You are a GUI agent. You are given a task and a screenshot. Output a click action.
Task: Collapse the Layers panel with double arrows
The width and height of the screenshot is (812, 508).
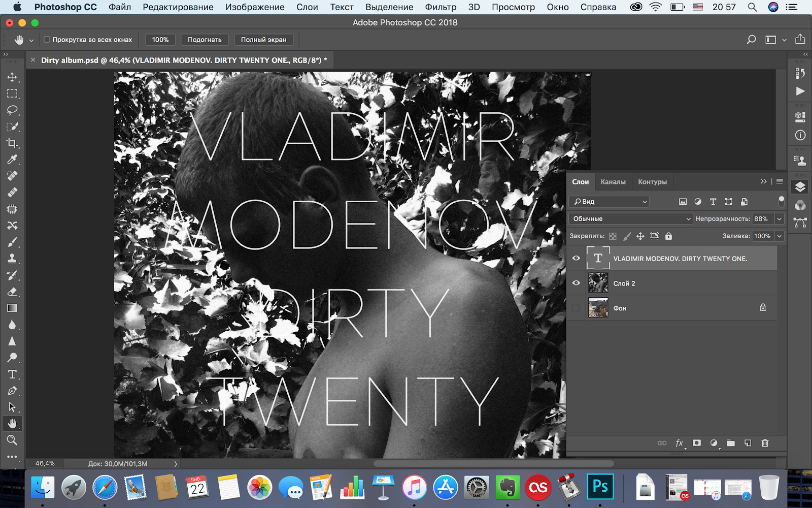point(764,181)
